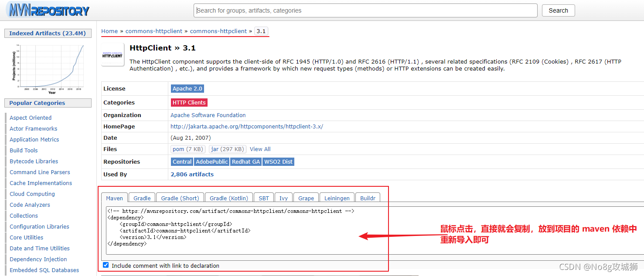
Task: Click the Search button
Action: [559, 10]
